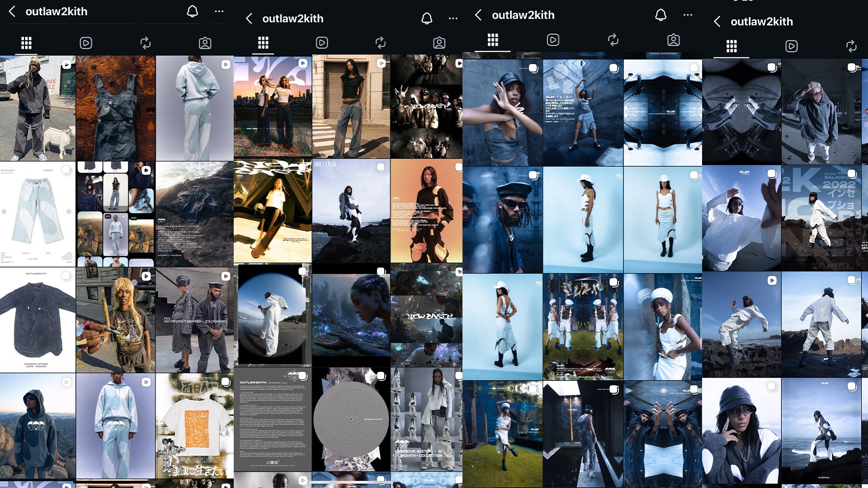The height and width of the screenshot is (488, 868).
Task: Play leaning figure on rocks reel, fourth panel
Action: pyautogui.click(x=741, y=325)
